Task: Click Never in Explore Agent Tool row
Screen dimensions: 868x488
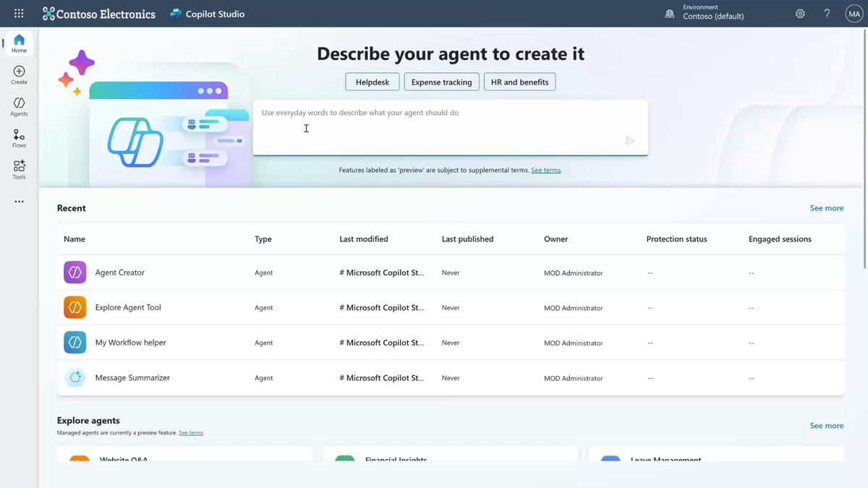Action: [x=451, y=308]
